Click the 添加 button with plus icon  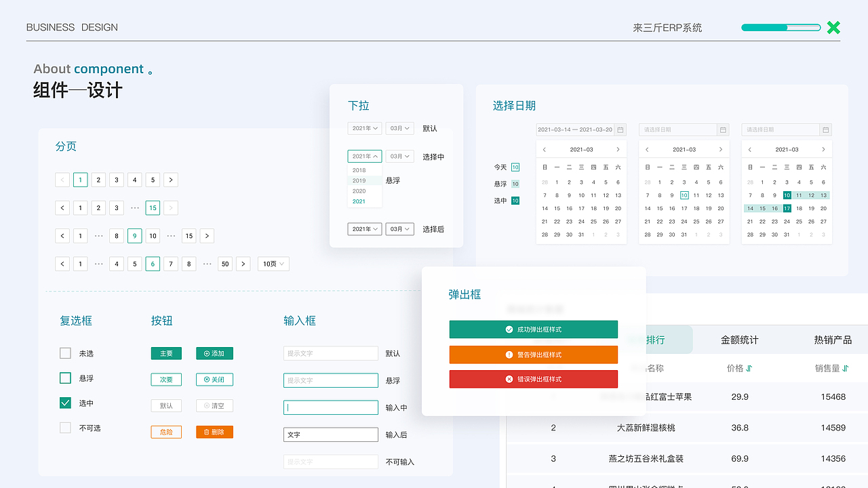[x=214, y=353]
